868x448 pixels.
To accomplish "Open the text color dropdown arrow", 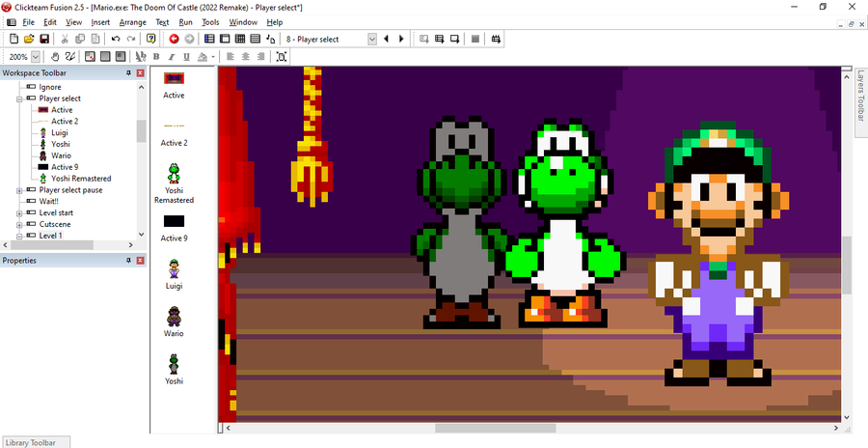I will (213, 57).
